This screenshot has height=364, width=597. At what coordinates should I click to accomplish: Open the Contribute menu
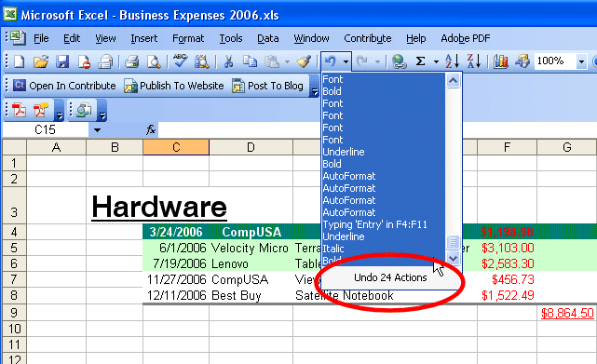coord(367,38)
